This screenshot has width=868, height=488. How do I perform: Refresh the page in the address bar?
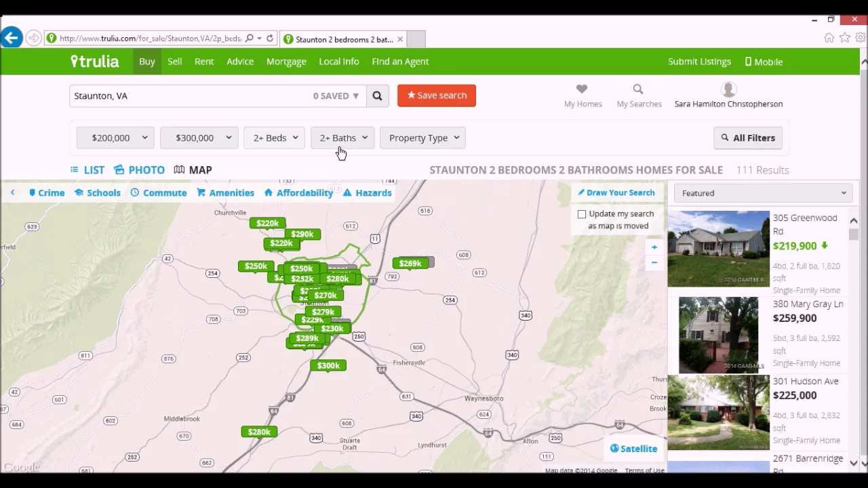coord(270,39)
